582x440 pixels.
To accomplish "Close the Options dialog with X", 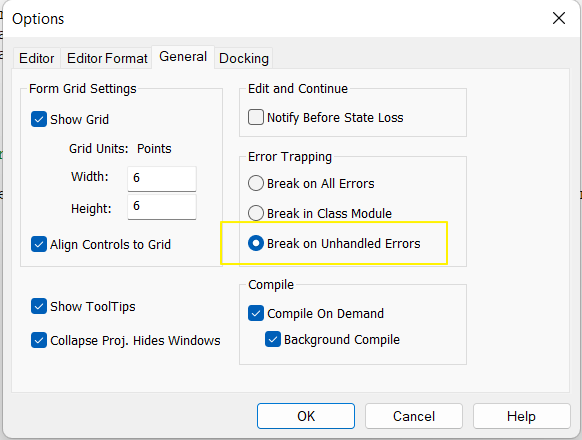I will click(x=559, y=18).
